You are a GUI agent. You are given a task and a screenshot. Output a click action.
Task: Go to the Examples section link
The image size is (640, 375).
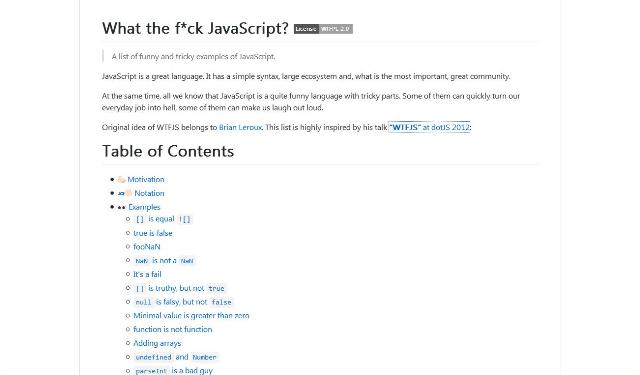[144, 207]
